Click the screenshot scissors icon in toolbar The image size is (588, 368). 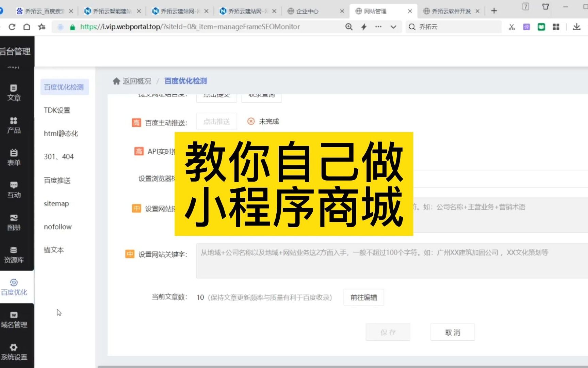[x=511, y=27]
